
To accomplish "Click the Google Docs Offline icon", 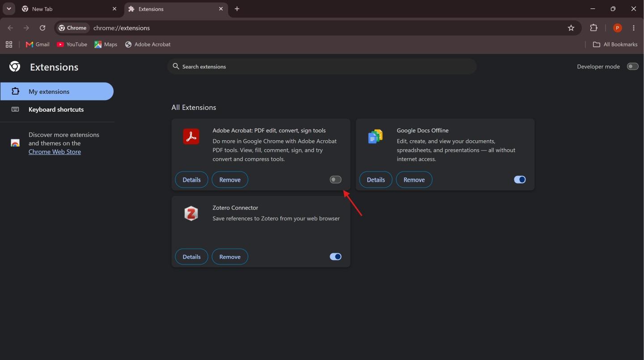I will [x=375, y=136].
